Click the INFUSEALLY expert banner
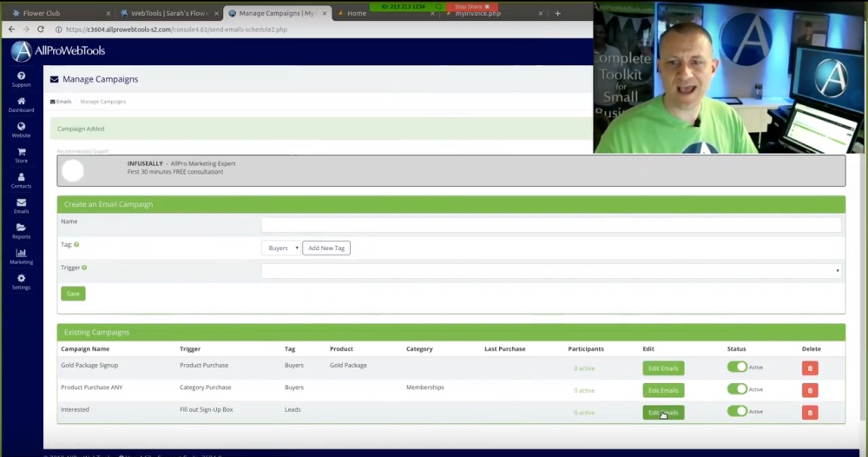This screenshot has height=457, width=868. click(451, 170)
